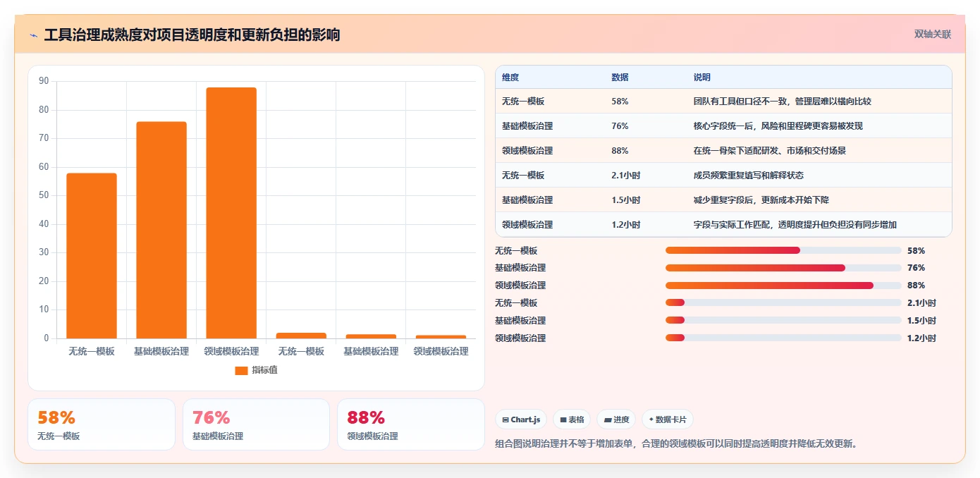980x478 pixels.
Task: Click the description 成员频繁重复填写和解释状态
Action: point(749,176)
